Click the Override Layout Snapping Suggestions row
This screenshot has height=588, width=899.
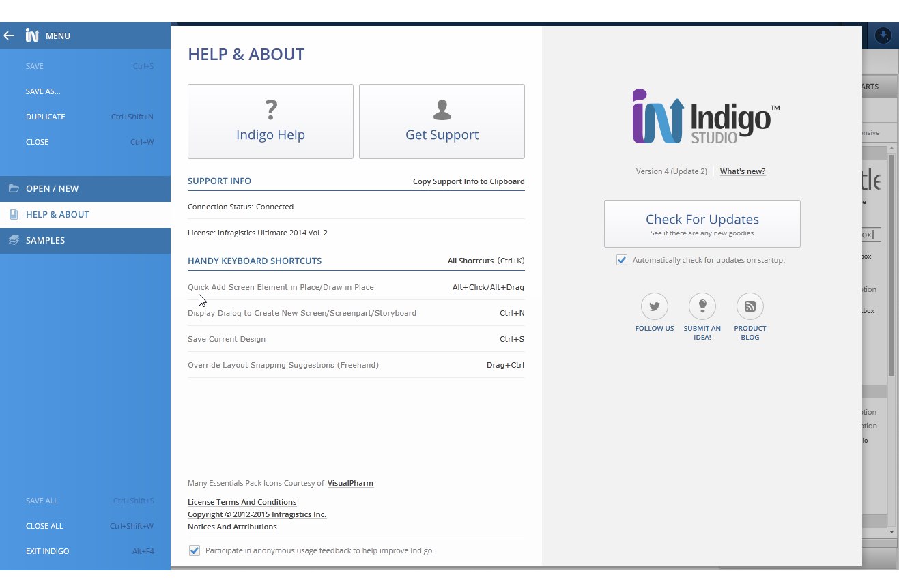click(356, 365)
